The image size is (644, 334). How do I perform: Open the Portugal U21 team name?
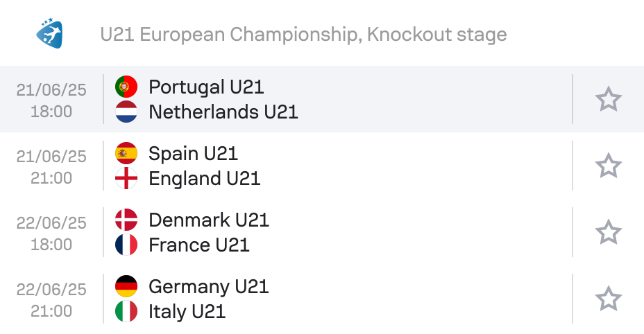[206, 87]
